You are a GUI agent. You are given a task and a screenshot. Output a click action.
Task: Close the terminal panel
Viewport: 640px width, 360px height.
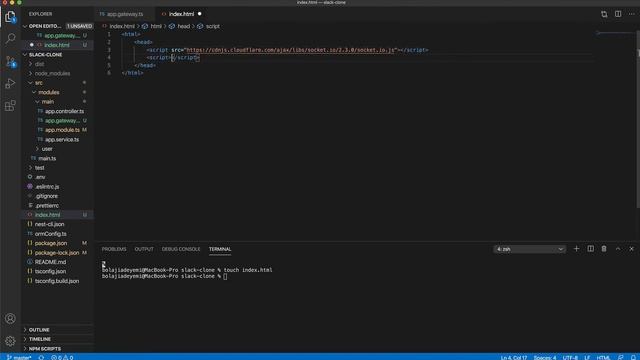tap(631, 249)
